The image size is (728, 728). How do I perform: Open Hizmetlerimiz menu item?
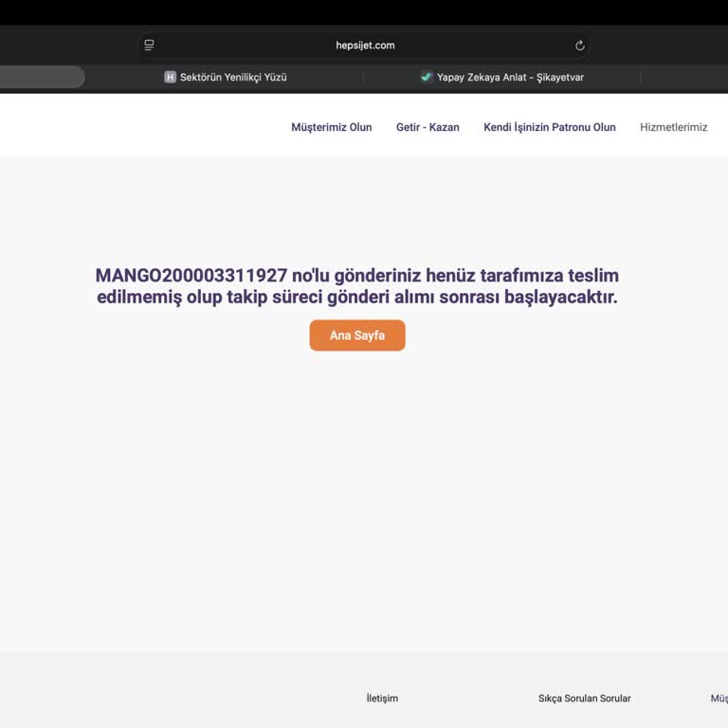[674, 127]
